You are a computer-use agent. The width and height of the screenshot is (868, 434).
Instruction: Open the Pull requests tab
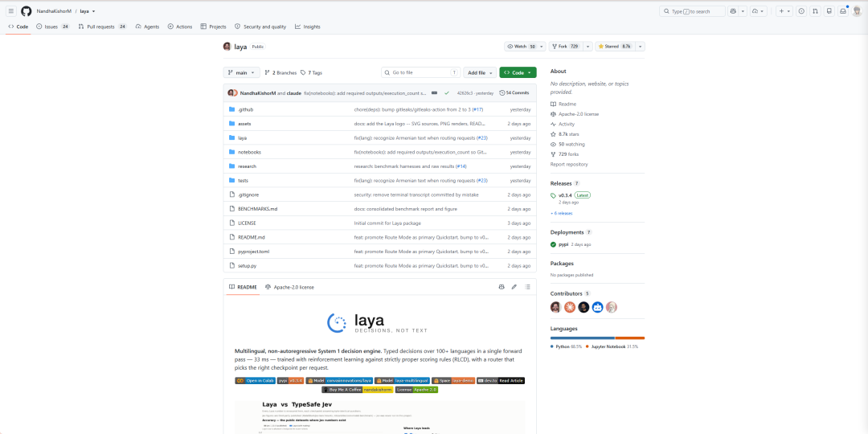pyautogui.click(x=102, y=27)
